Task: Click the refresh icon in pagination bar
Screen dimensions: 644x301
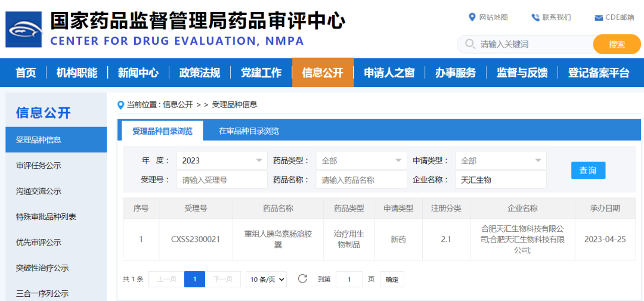Action: (302, 279)
